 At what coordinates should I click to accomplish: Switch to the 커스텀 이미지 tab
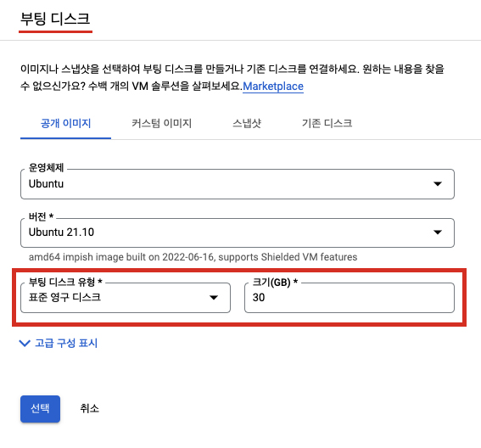pos(162,123)
